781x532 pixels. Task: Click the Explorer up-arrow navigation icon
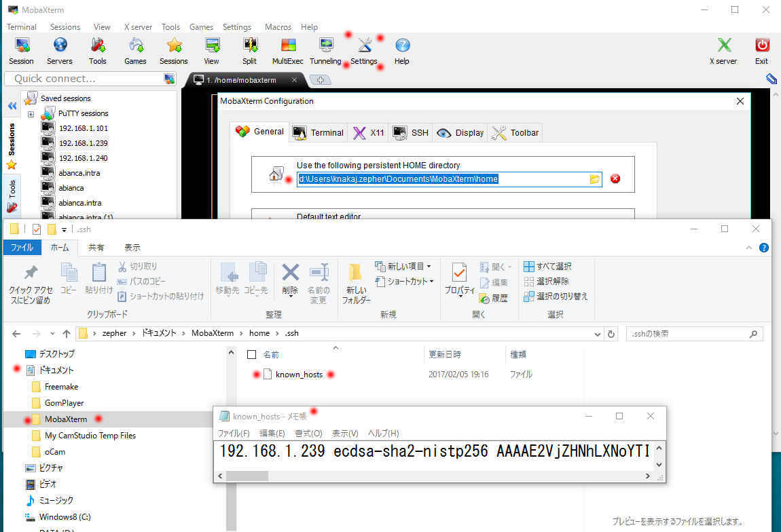pos(67,333)
